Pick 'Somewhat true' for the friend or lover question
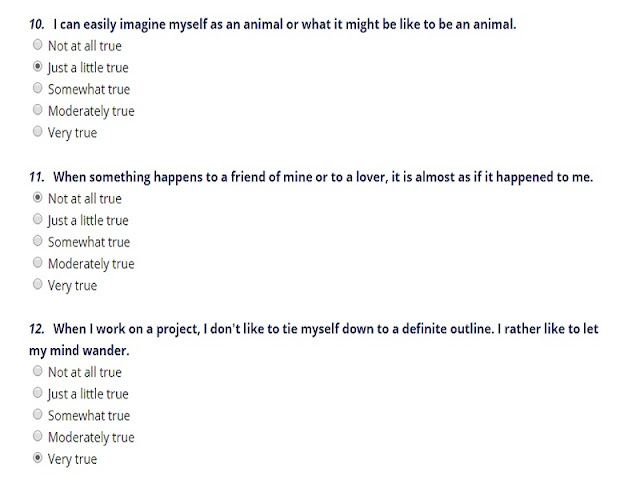Image resolution: width=640 pixels, height=480 pixels. pos(38,241)
